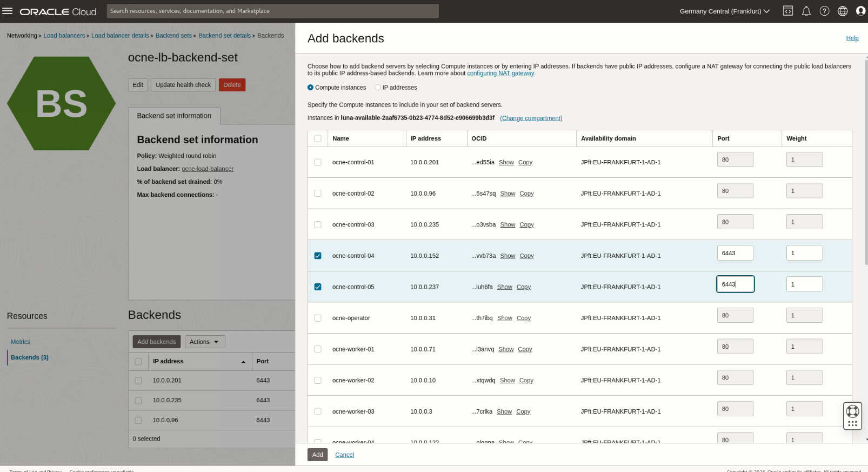
Task: Expand the Germany Central (Frankfurt) region dropdown
Action: click(x=724, y=11)
